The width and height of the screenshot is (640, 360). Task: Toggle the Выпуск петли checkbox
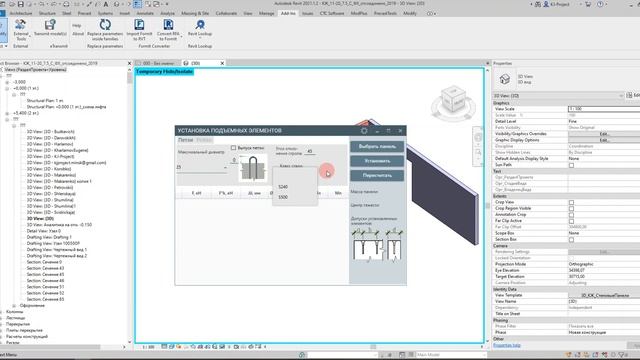[x=233, y=148]
